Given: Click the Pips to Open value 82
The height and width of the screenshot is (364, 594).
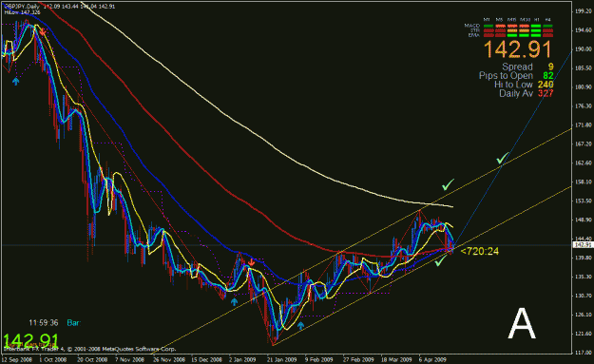Looking at the screenshot, I should tap(547, 75).
